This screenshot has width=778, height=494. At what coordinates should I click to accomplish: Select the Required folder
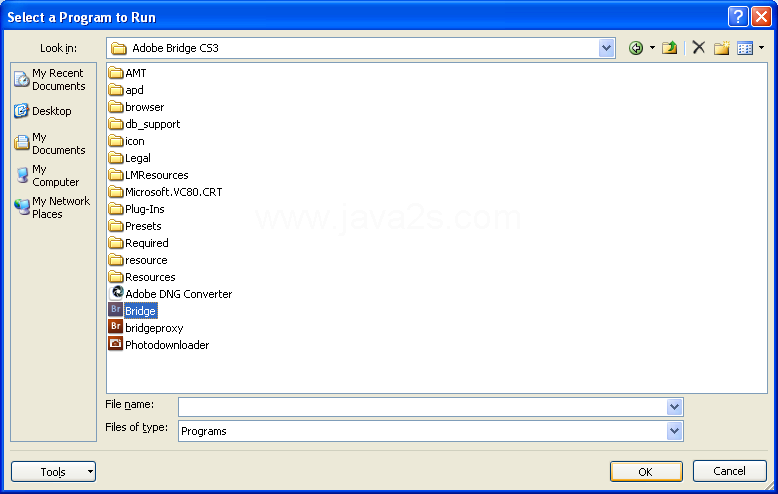(x=138, y=243)
